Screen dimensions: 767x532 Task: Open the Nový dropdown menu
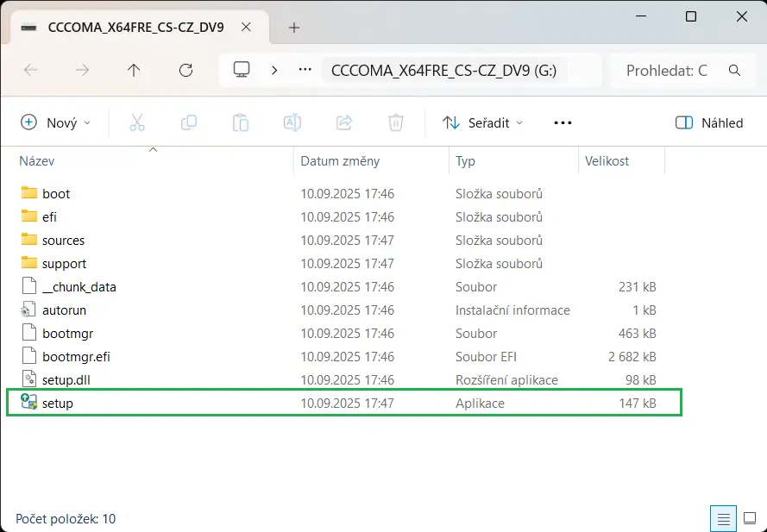coord(56,122)
